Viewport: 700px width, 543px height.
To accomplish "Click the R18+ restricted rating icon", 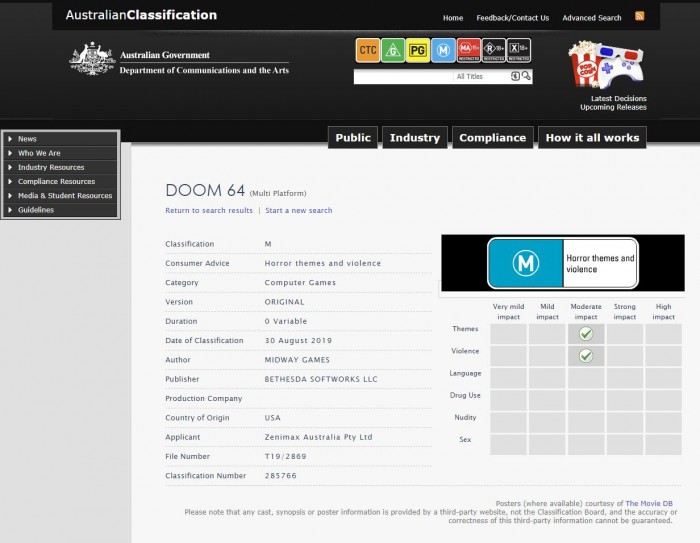I will pos(494,50).
